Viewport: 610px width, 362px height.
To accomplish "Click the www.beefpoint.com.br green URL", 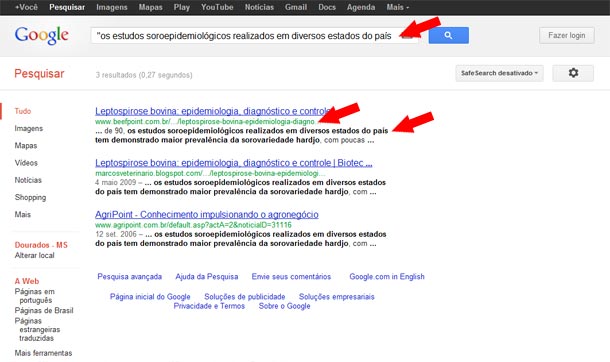I will (205, 121).
